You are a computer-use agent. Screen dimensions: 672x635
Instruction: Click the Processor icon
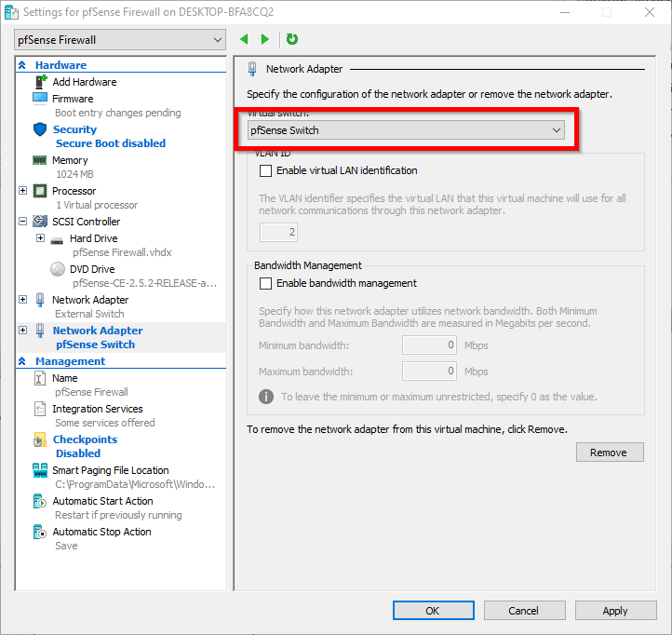pyautogui.click(x=40, y=191)
